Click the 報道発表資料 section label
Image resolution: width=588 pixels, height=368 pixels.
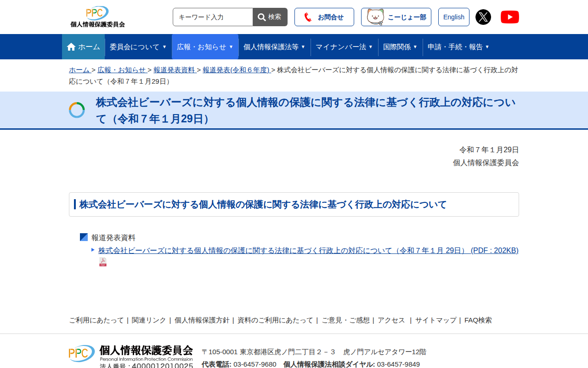(113, 238)
